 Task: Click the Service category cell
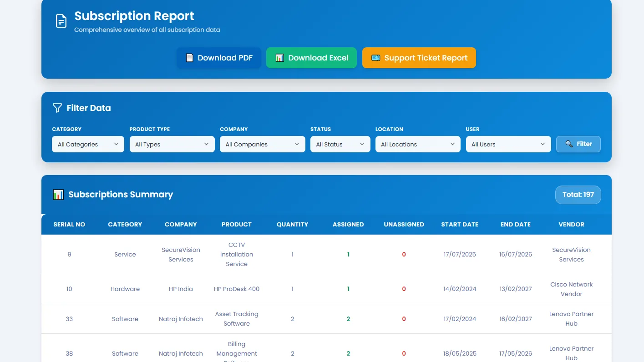[125, 254]
